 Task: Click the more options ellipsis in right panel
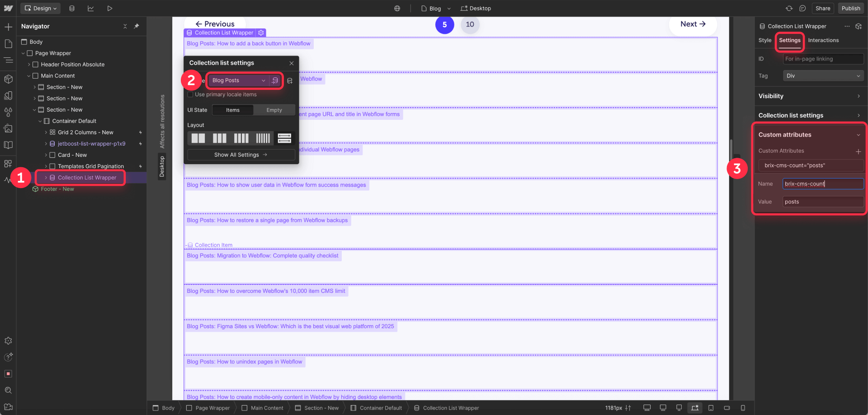847,26
